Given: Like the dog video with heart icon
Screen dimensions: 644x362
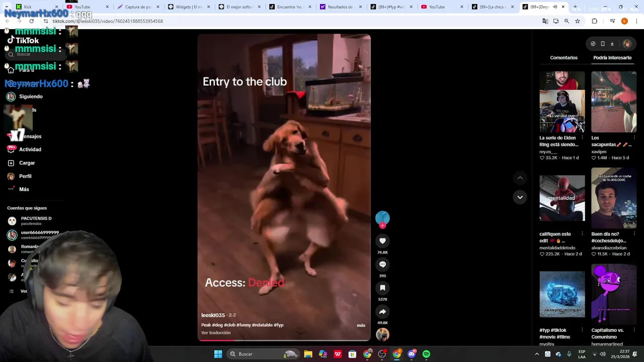Looking at the screenshot, I should (x=382, y=241).
